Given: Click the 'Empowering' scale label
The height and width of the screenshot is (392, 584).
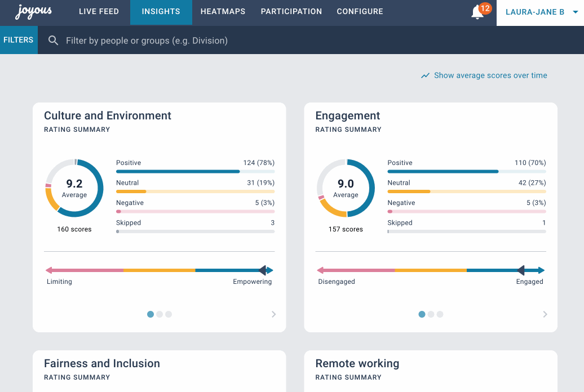Looking at the screenshot, I should [x=253, y=282].
